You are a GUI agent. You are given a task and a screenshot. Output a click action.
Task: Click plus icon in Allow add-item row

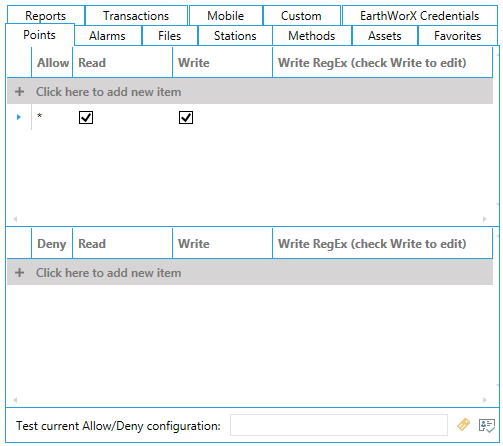pos(19,92)
